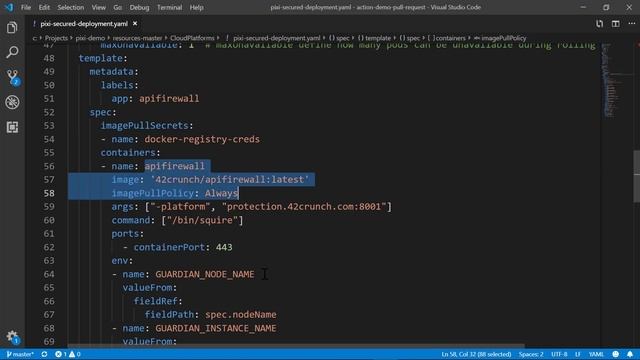Click 'metadata' key on line 49
Viewport: 640px width, 360px height.
[x=111, y=71]
